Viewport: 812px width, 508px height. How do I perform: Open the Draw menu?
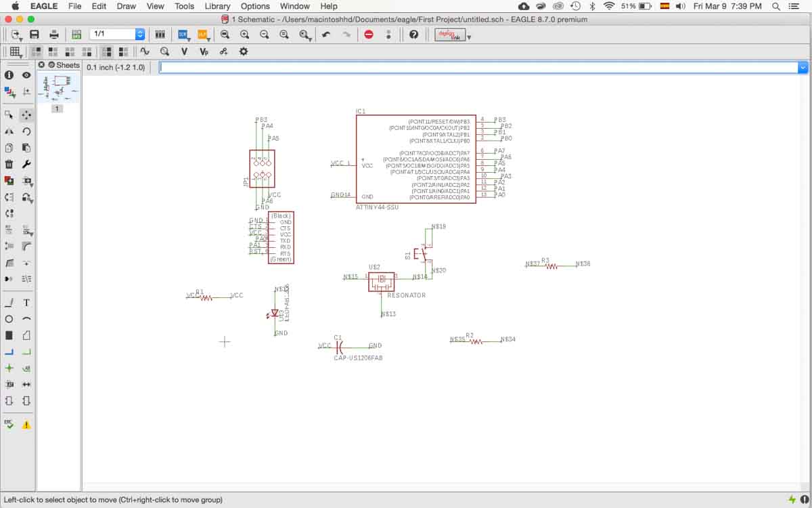pos(127,6)
